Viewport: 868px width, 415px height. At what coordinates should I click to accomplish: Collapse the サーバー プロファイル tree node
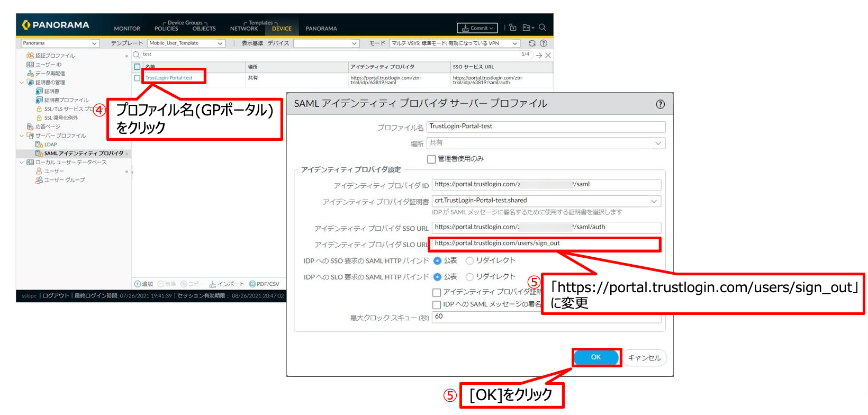point(22,136)
